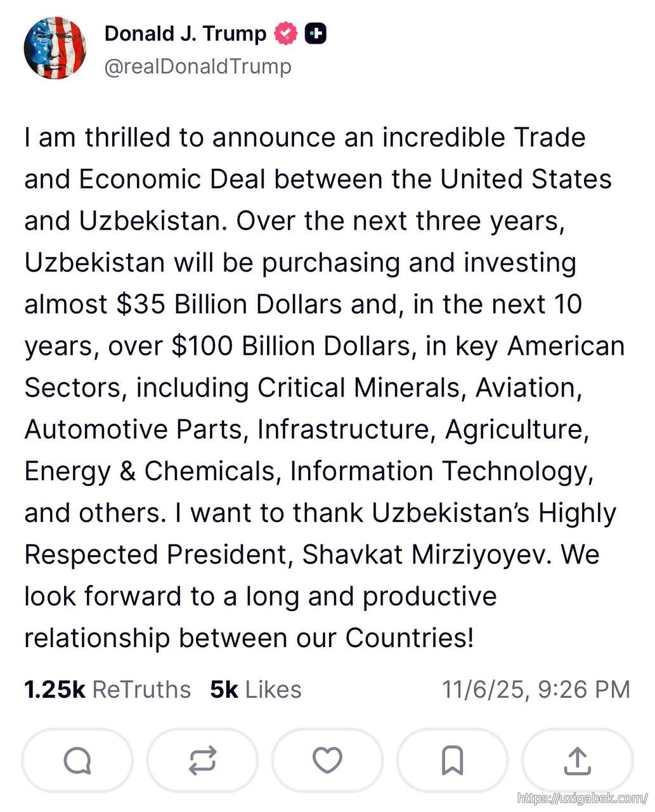Bookmark this post using the bookmark icon
Viewport: 655px width, 812px height.
tap(452, 760)
